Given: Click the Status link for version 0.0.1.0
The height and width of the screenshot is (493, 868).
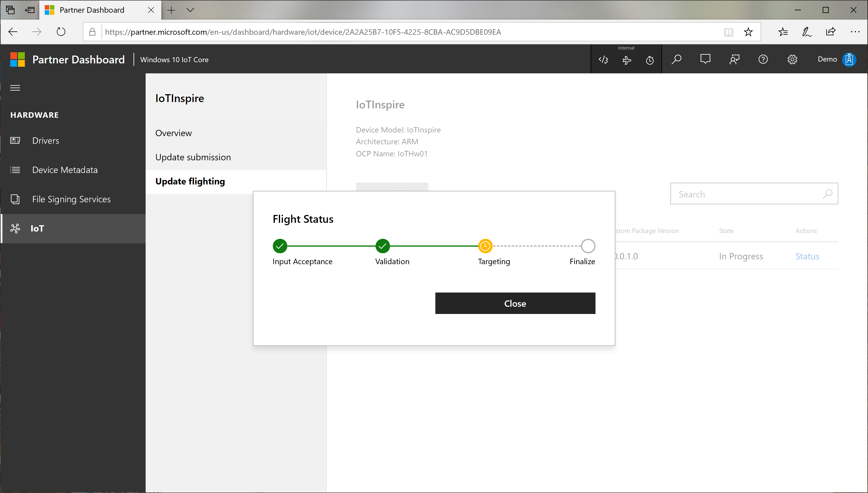Looking at the screenshot, I should pos(807,256).
